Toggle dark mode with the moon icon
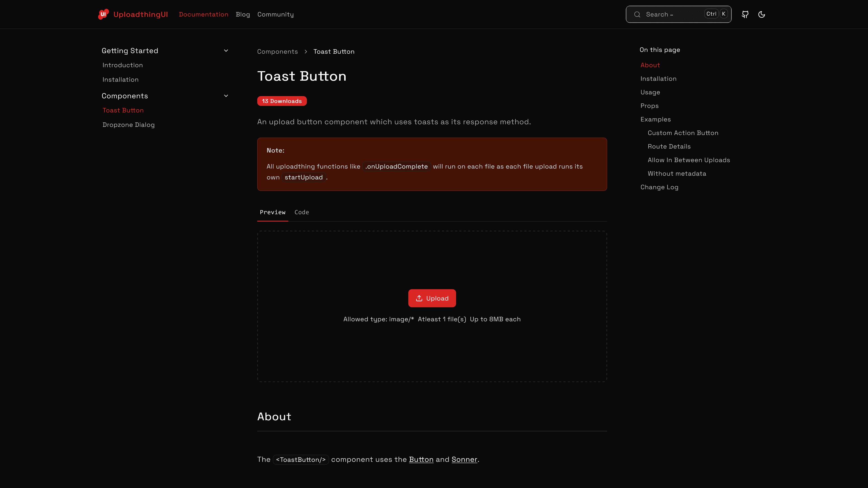The width and height of the screenshot is (868, 488). pos(762,14)
